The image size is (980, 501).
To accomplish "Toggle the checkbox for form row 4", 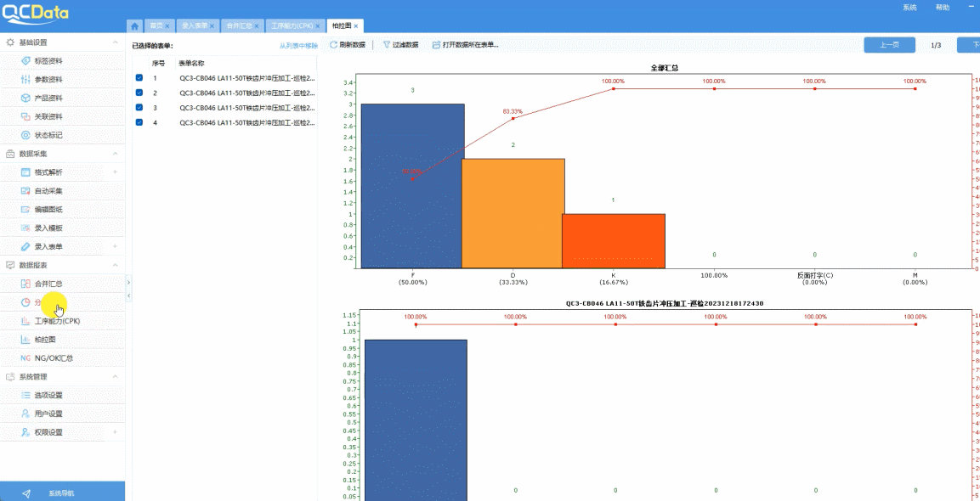I will pyautogui.click(x=139, y=123).
